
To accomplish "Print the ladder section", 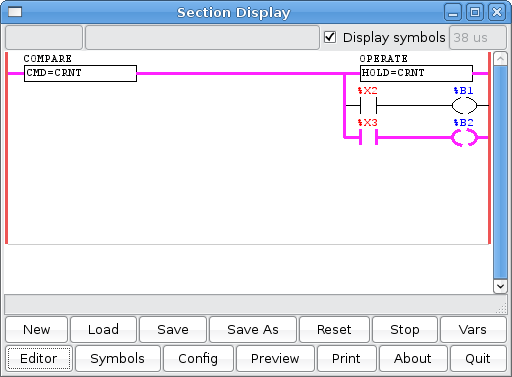I will click(346, 358).
